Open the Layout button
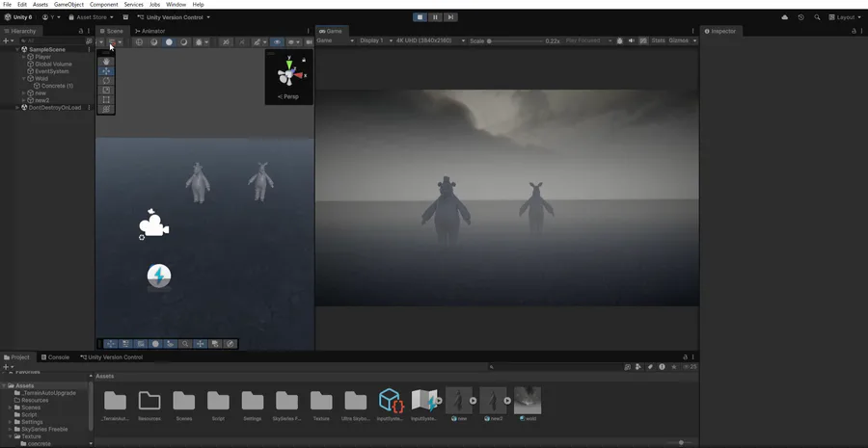Image resolution: width=868 pixels, height=448 pixels. (x=846, y=17)
